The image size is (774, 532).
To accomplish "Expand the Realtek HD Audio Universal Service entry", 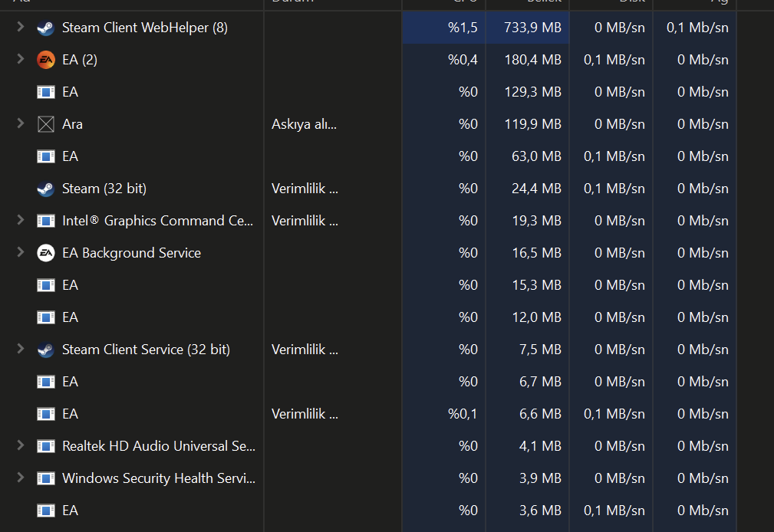I will pos(21,445).
